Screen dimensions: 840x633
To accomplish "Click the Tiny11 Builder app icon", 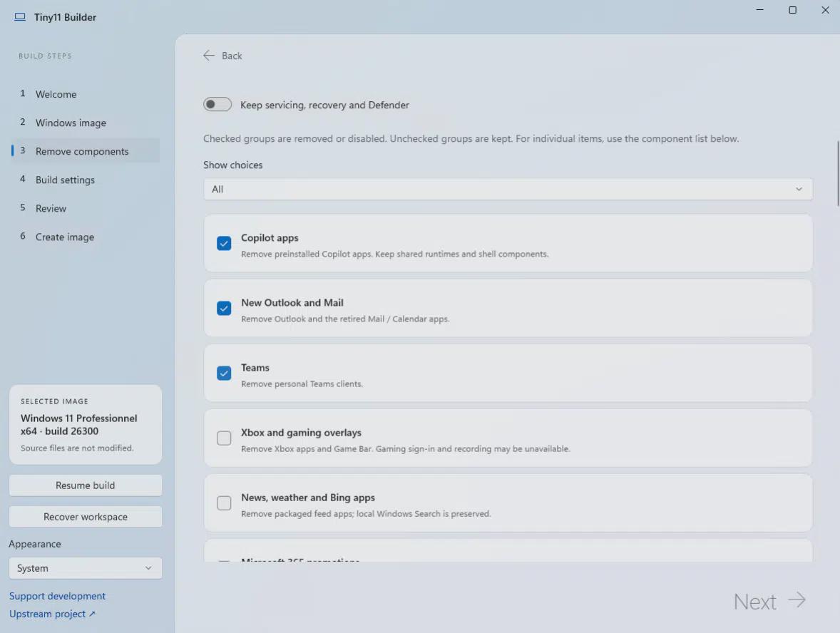I will (20, 17).
